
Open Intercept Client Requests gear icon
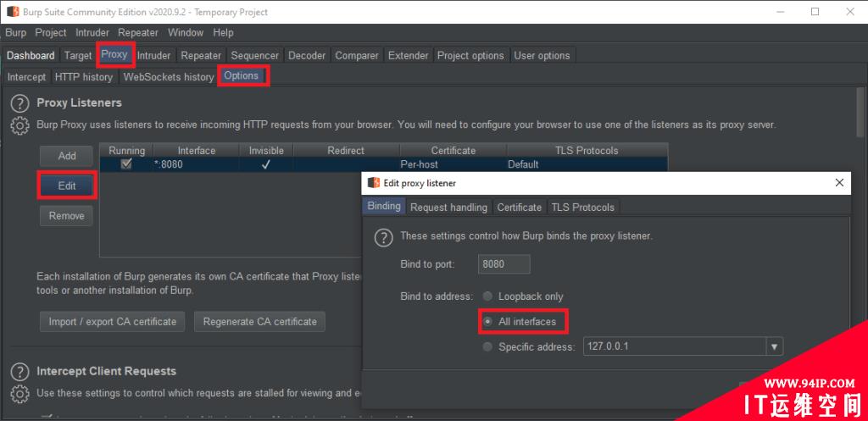19,393
